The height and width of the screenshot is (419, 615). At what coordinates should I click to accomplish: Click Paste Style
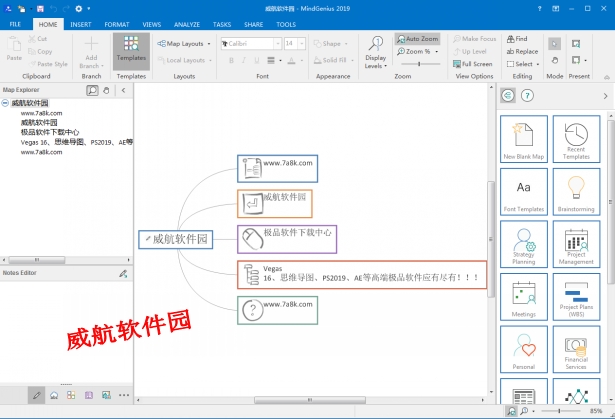pos(48,64)
